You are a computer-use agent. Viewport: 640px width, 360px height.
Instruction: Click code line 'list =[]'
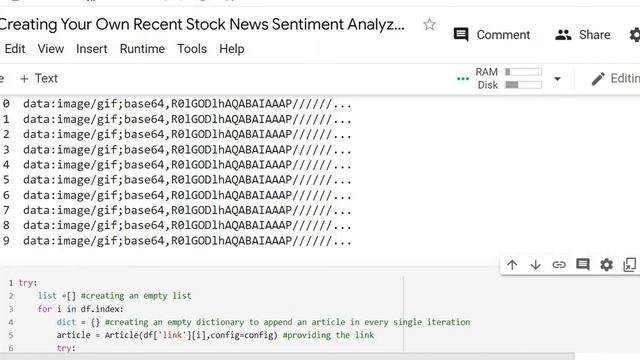[x=57, y=296]
